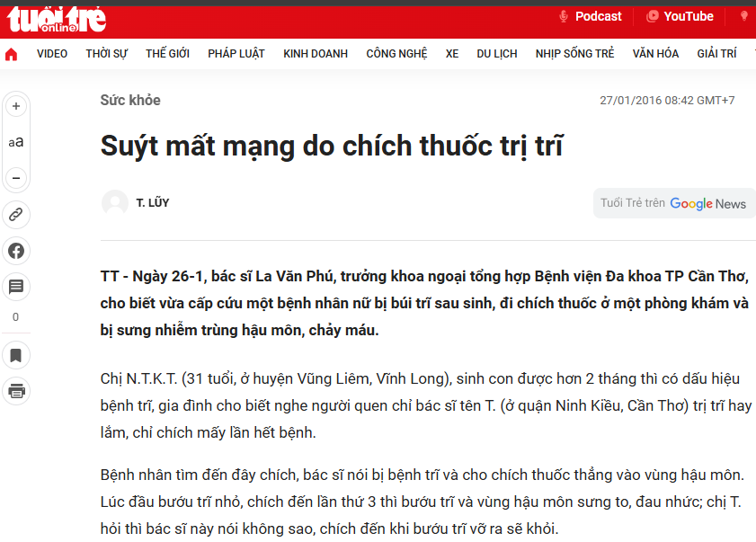Click the Podcast microphone icon
The width and height of the screenshot is (756, 542).
click(x=563, y=17)
